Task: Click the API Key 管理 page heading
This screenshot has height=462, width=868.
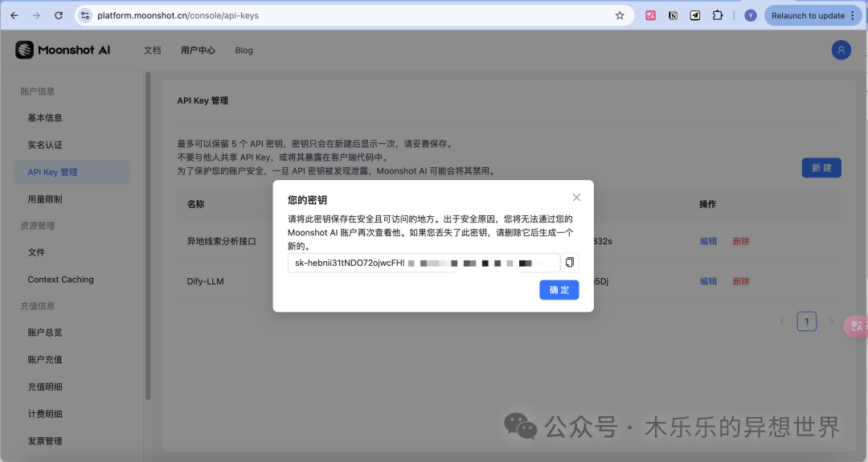Action: click(203, 100)
